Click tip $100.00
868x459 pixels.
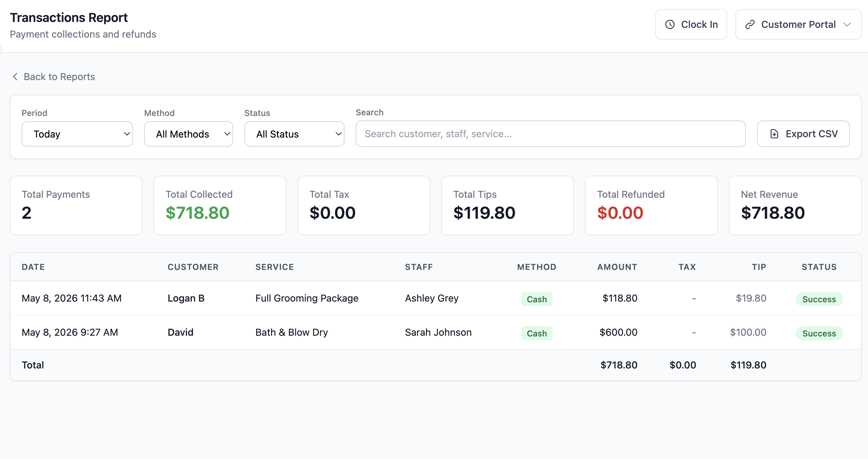[x=748, y=332]
